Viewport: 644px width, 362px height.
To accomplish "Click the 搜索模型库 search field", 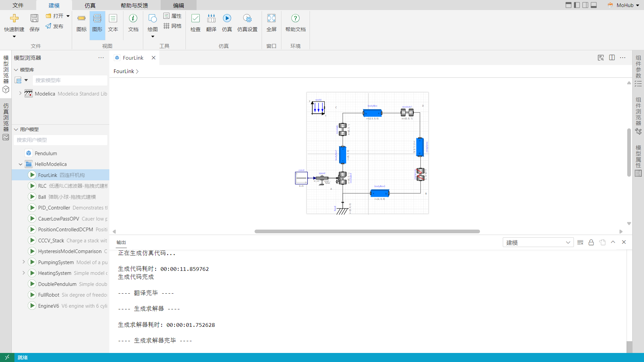I will pyautogui.click(x=70, y=80).
